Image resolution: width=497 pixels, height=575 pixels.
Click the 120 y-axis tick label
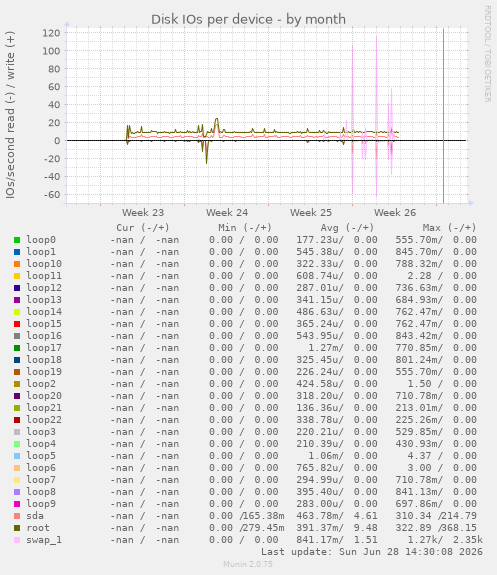point(51,33)
